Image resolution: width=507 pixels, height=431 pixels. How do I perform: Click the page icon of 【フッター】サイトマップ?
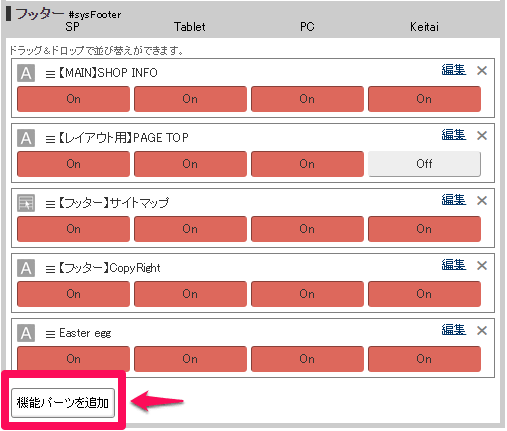(x=26, y=203)
